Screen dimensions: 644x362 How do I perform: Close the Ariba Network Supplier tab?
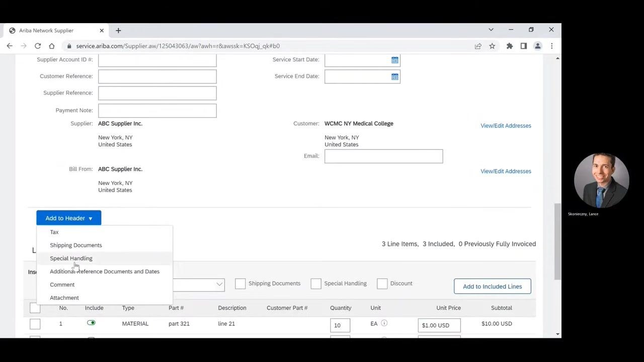[102, 30]
